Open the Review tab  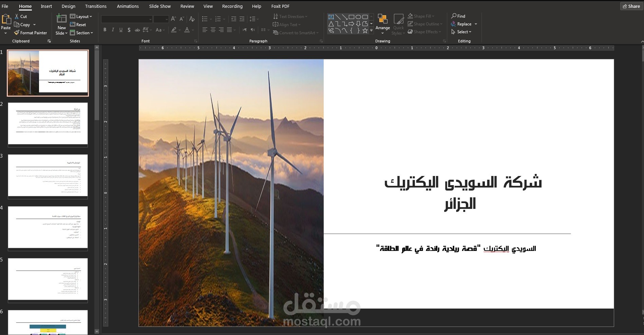pyautogui.click(x=187, y=6)
